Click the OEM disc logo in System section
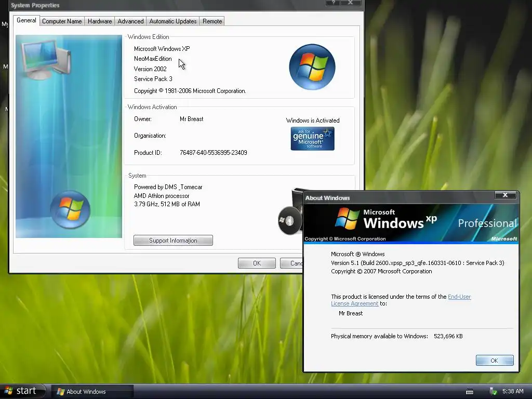Image resolution: width=532 pixels, height=399 pixels. click(x=290, y=220)
